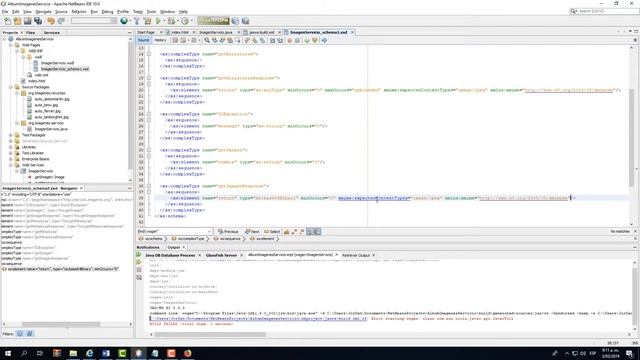Viewport: 640px width, 360px height.
Task: Switch editor to History view
Action: click(x=160, y=40)
